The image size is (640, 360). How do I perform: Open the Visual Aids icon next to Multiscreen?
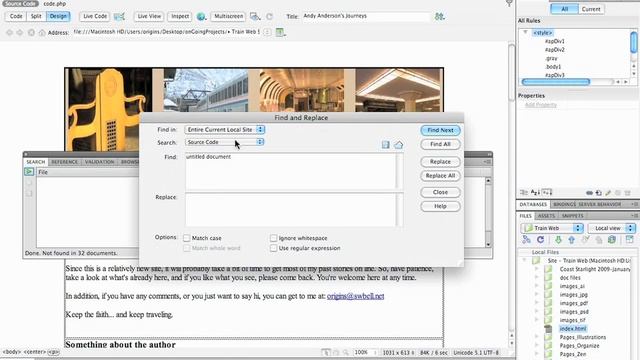(x=255, y=16)
